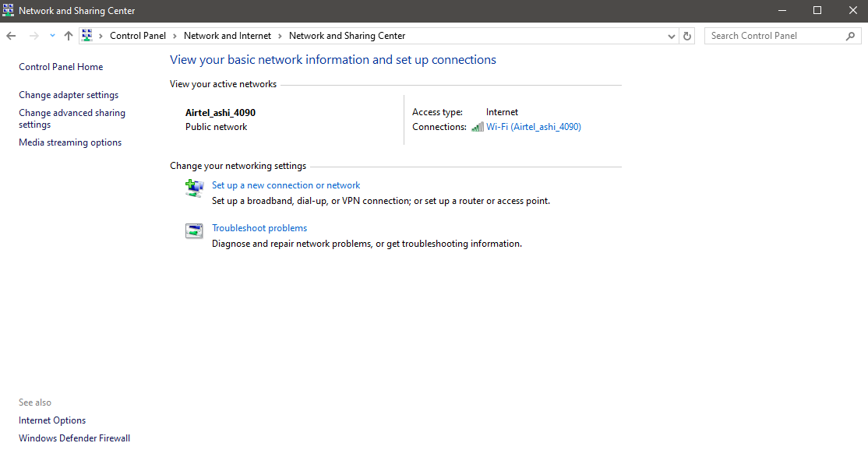Open the address bar history dropdown
Viewport: 868px width, 457px height.
[671, 37]
